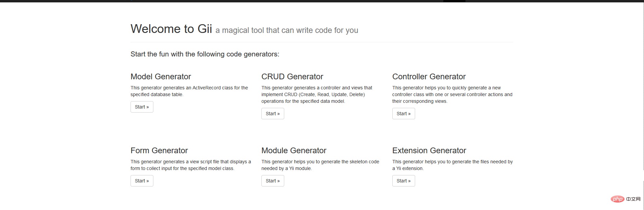Click the Yii extension files description
The height and width of the screenshot is (210, 644).
tap(452, 165)
